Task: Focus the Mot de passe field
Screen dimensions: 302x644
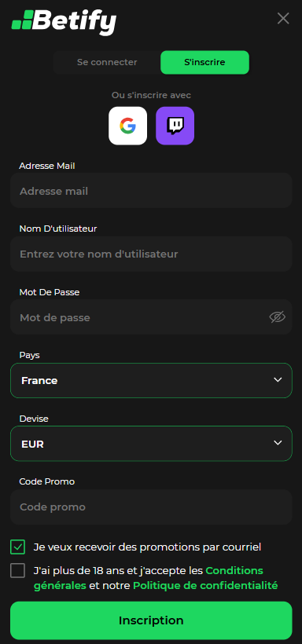Action: tap(151, 317)
